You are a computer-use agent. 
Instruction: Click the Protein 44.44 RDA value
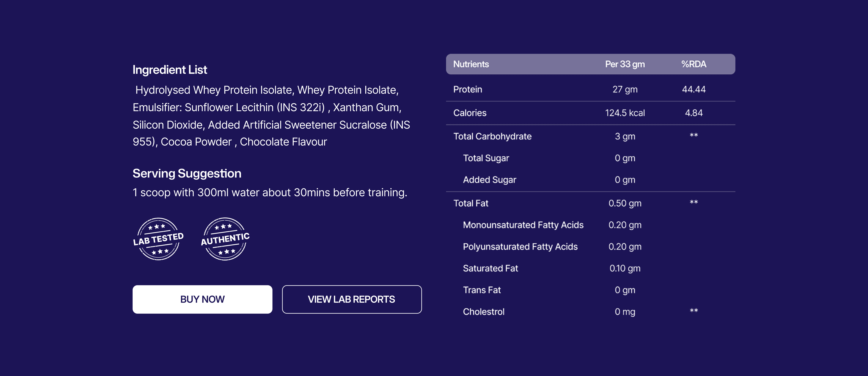pyautogui.click(x=693, y=89)
